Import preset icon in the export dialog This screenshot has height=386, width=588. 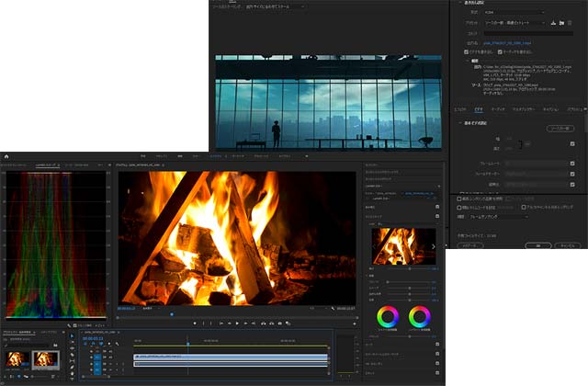pos(561,23)
